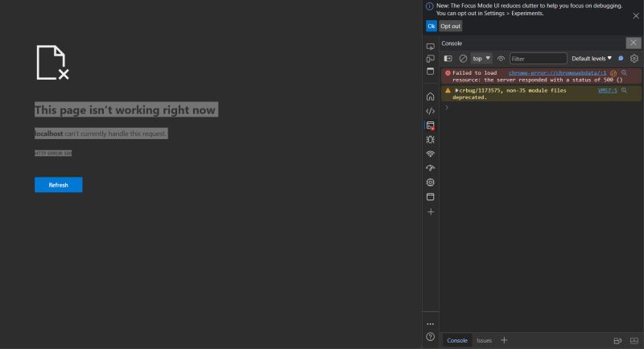
Task: Dismiss the Focus Mode notification with X
Action: [x=636, y=15]
